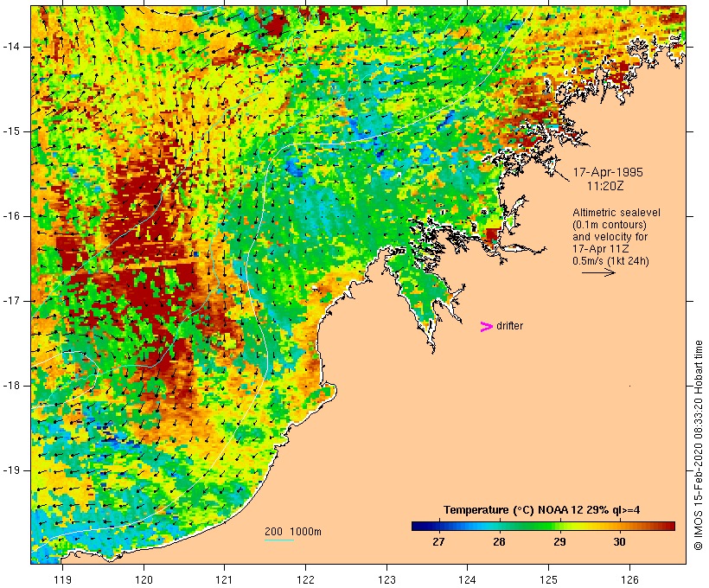Click the longitude axis label '124'
Image resolution: width=709 pixels, height=588 pixels.
pos(467,579)
